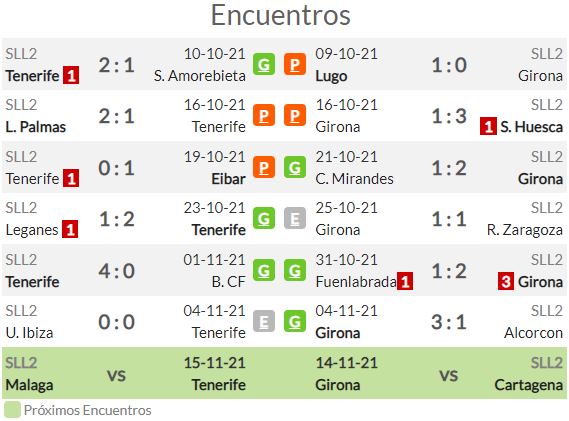Click the Encuentros heading
569x421 pixels.
click(x=281, y=16)
